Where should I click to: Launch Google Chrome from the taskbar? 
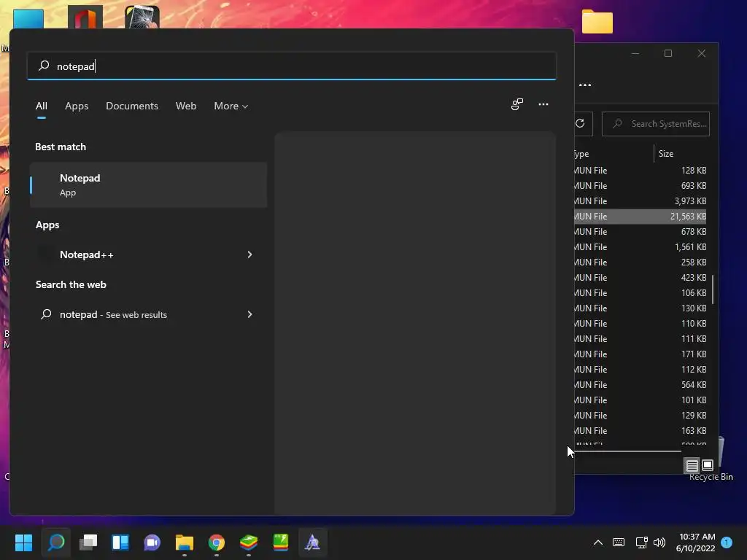tap(216, 542)
